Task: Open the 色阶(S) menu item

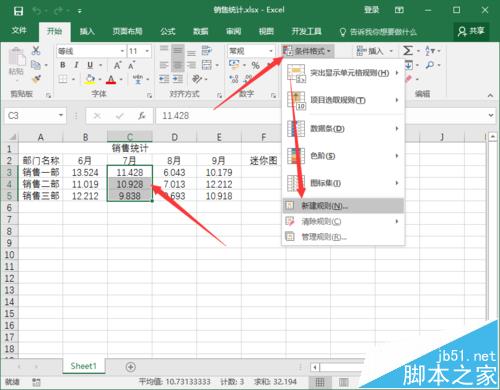Action: (343, 156)
